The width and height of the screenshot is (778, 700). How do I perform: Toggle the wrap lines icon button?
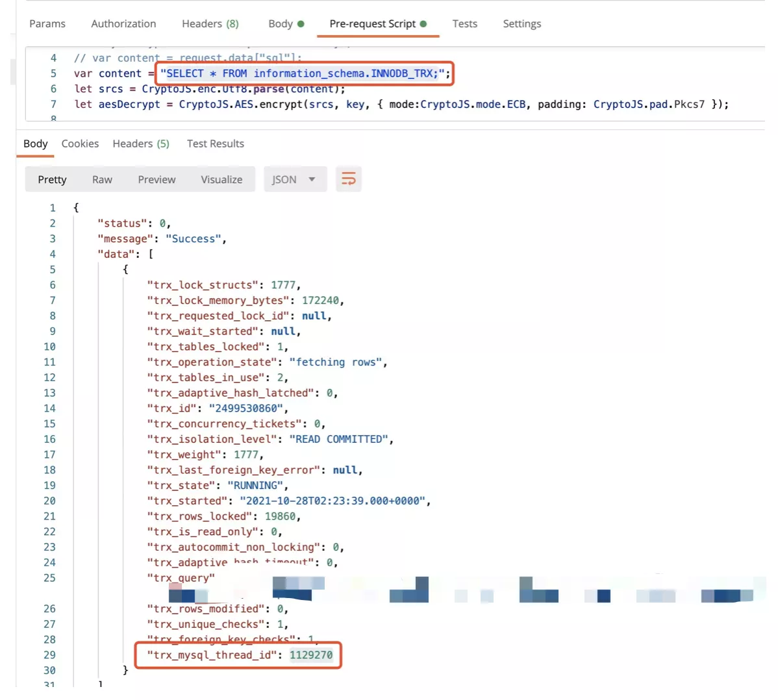(x=348, y=179)
